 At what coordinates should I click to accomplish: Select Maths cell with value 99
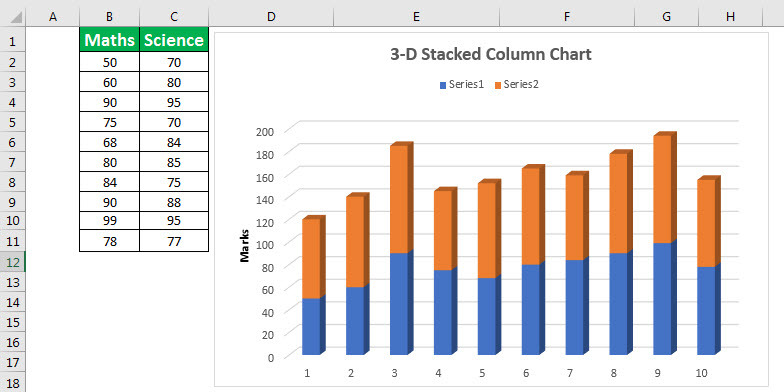click(110, 220)
